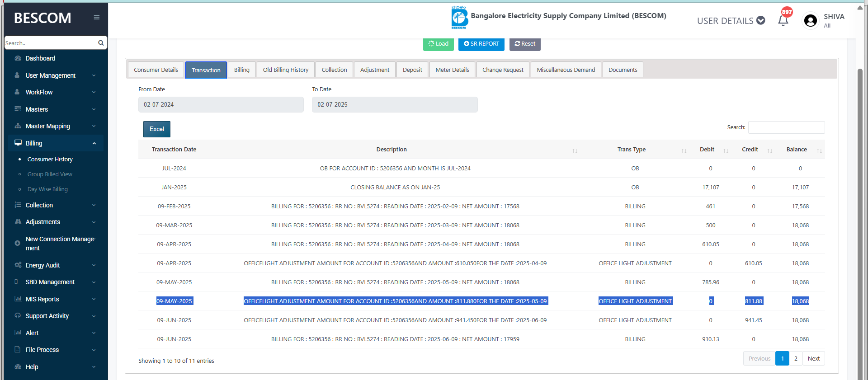Click the SBD Management icon
The width and height of the screenshot is (868, 380).
tap(16, 281)
